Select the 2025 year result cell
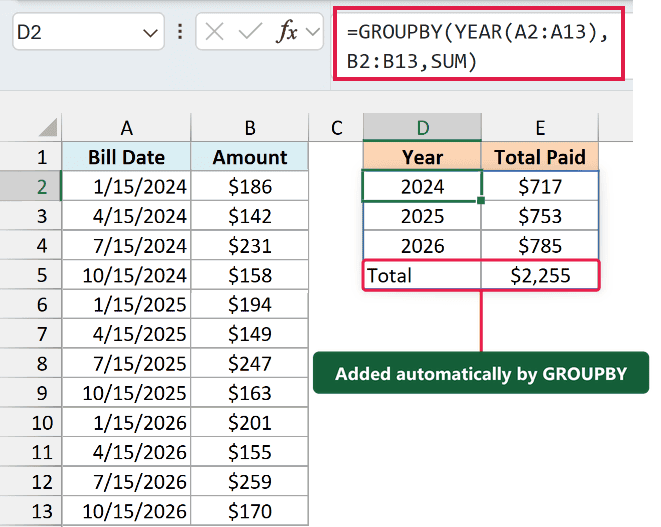661x527 pixels. click(422, 216)
